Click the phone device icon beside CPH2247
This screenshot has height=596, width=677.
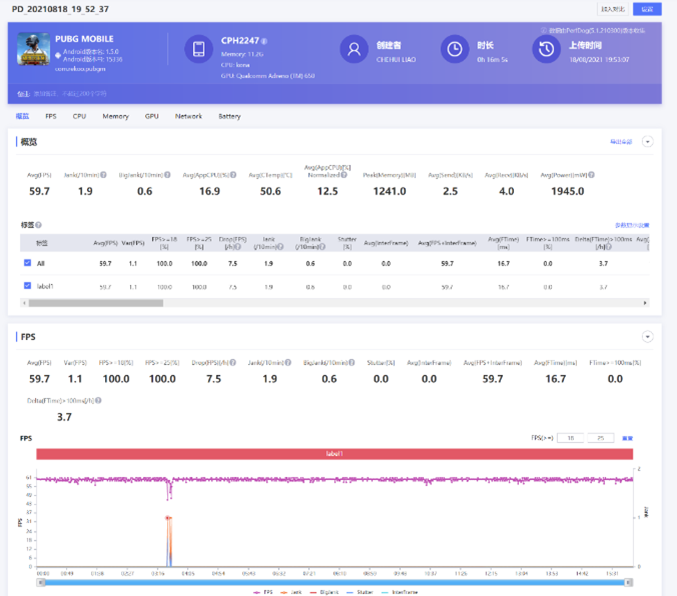[x=198, y=49]
